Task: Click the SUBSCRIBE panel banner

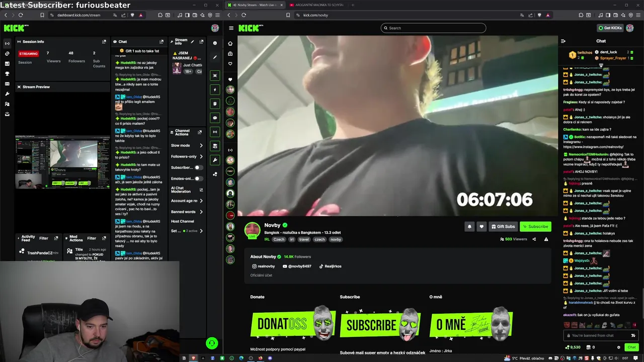Action: [381, 324]
